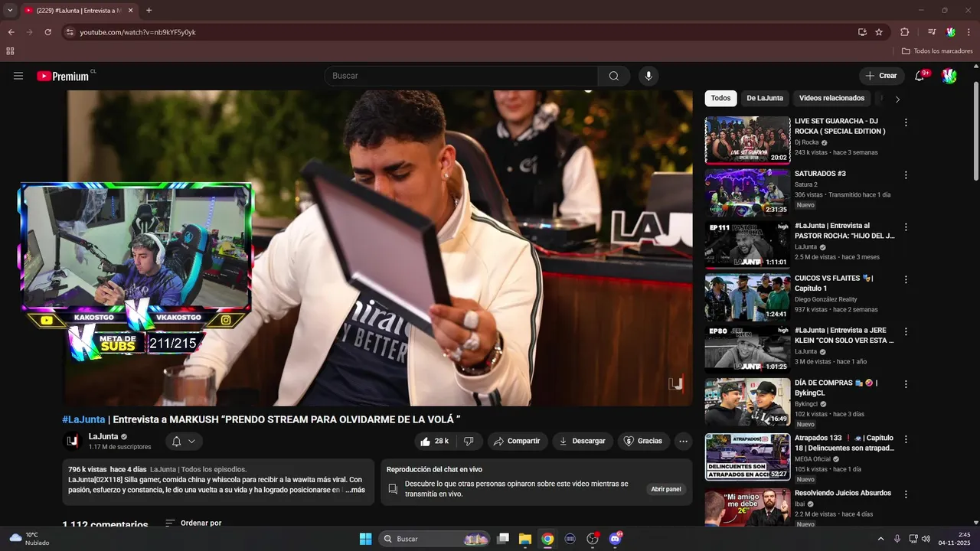Expand the Chrome tab search dropdown
Image resolution: width=980 pixels, height=551 pixels.
tap(10, 11)
